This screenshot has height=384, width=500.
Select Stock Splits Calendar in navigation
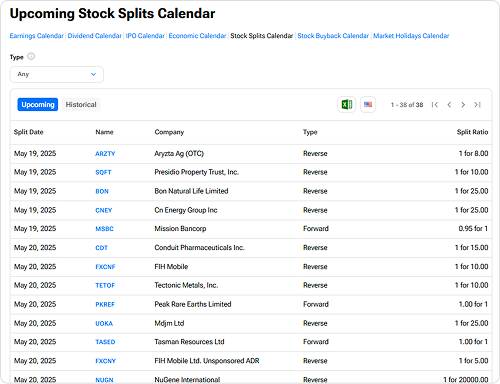click(262, 36)
